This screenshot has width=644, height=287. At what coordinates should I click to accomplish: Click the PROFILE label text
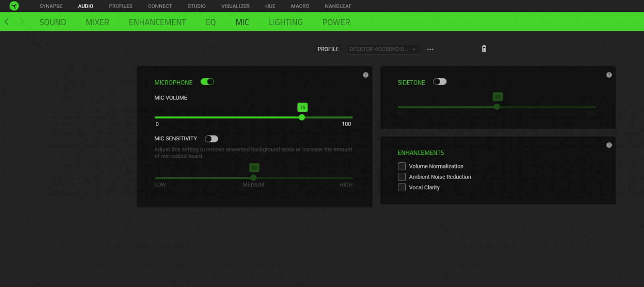(x=328, y=49)
